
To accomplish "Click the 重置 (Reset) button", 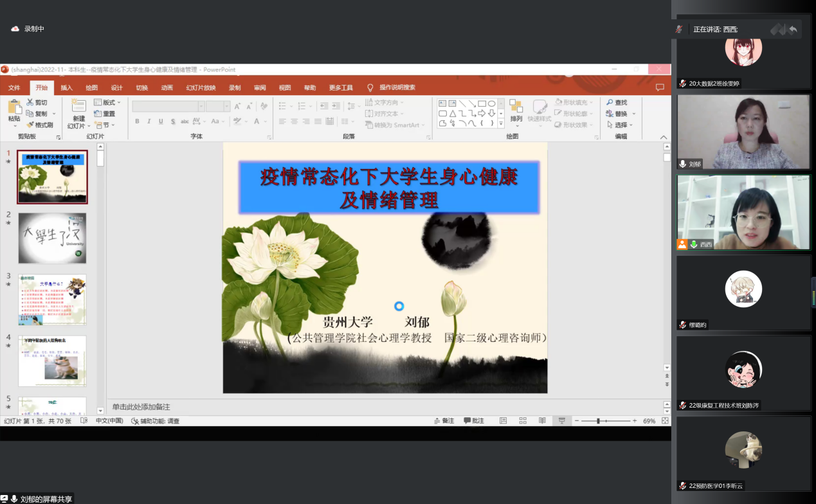I will [105, 114].
